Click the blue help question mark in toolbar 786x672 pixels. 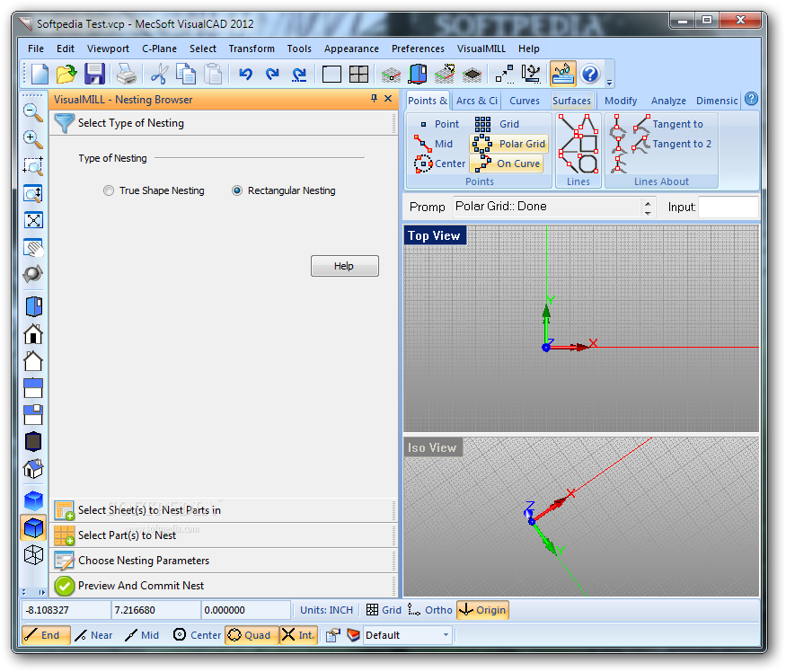(590, 75)
